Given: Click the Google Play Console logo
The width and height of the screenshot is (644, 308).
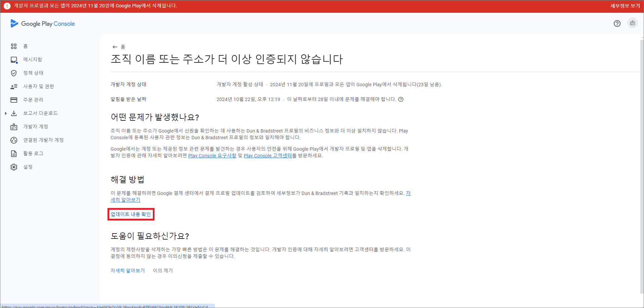Looking at the screenshot, I should coord(43,23).
